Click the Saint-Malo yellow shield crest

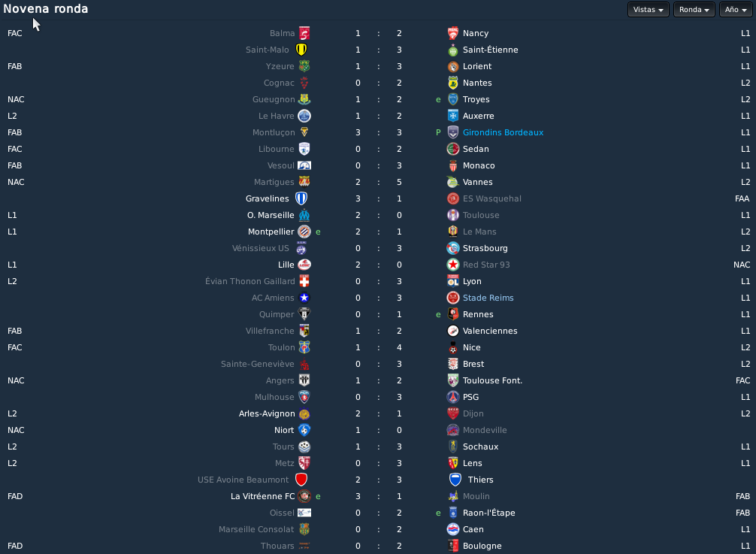(301, 50)
